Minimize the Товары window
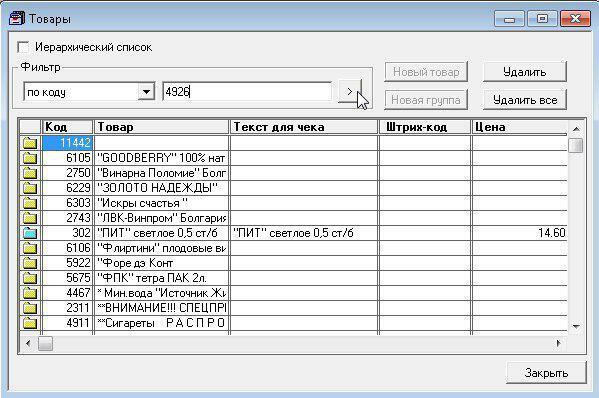This screenshot has height=398, width=599. click(x=509, y=18)
